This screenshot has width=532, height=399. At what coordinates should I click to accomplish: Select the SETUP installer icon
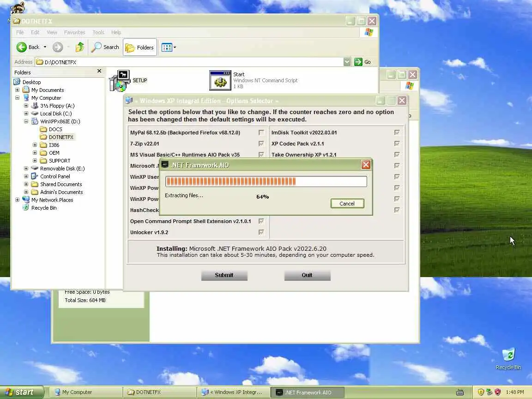click(120, 80)
